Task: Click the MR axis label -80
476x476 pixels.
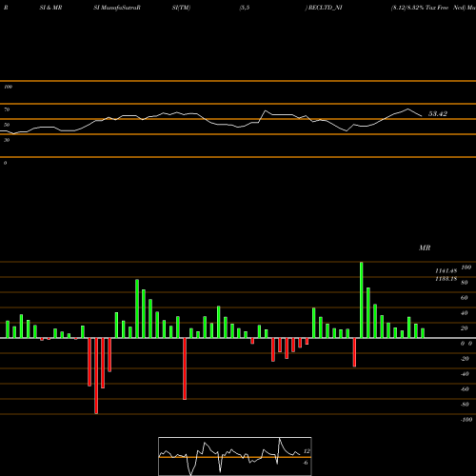Action: click(x=465, y=405)
